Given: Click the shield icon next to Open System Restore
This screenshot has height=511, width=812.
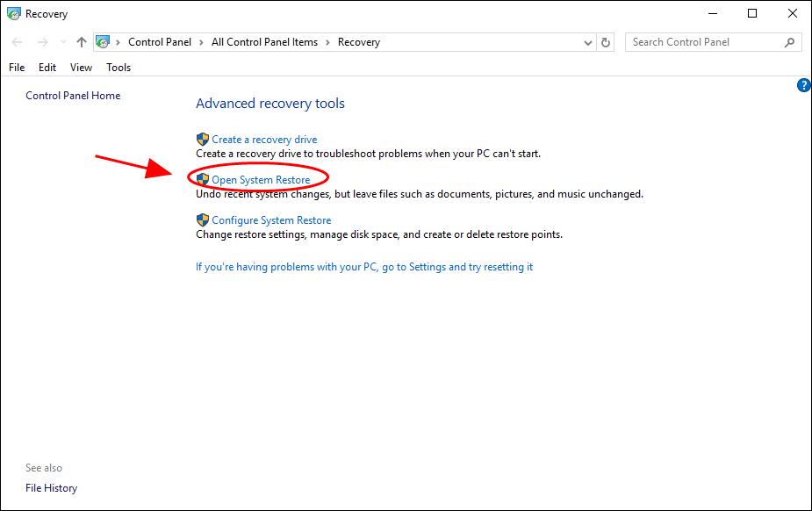Looking at the screenshot, I should point(203,180).
